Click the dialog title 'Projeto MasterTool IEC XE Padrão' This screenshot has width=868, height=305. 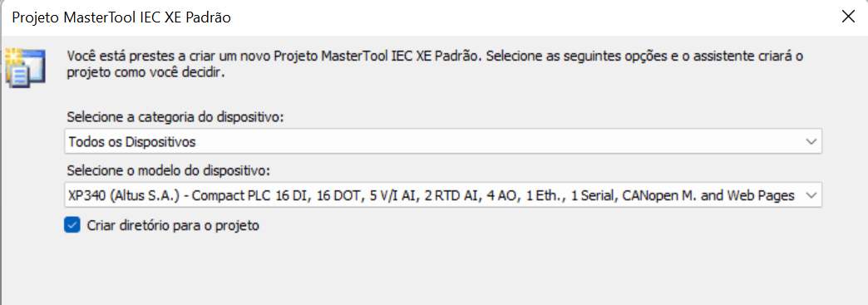click(121, 17)
